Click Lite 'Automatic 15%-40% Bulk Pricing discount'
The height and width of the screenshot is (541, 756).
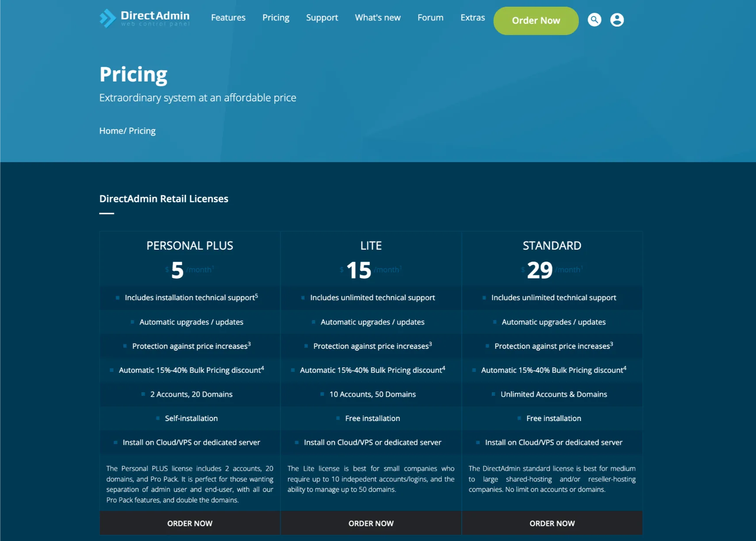[372, 370]
